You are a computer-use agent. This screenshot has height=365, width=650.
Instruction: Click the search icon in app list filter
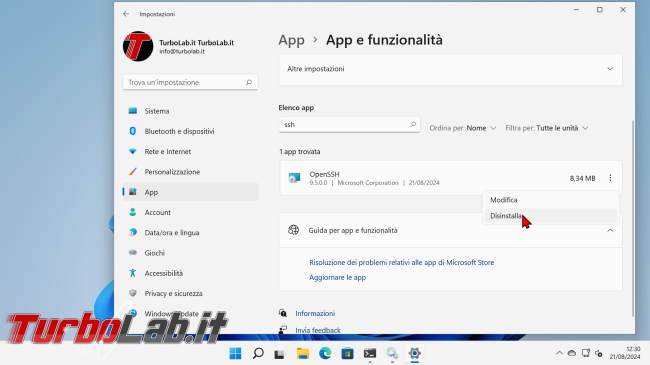click(x=413, y=124)
